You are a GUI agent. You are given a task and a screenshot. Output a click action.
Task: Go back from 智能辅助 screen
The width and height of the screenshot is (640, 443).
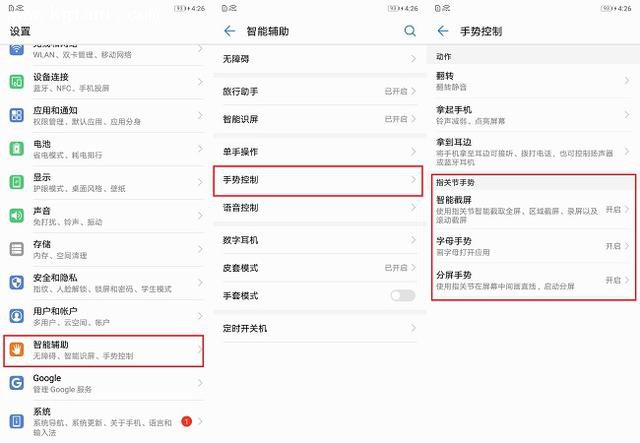coord(230,31)
